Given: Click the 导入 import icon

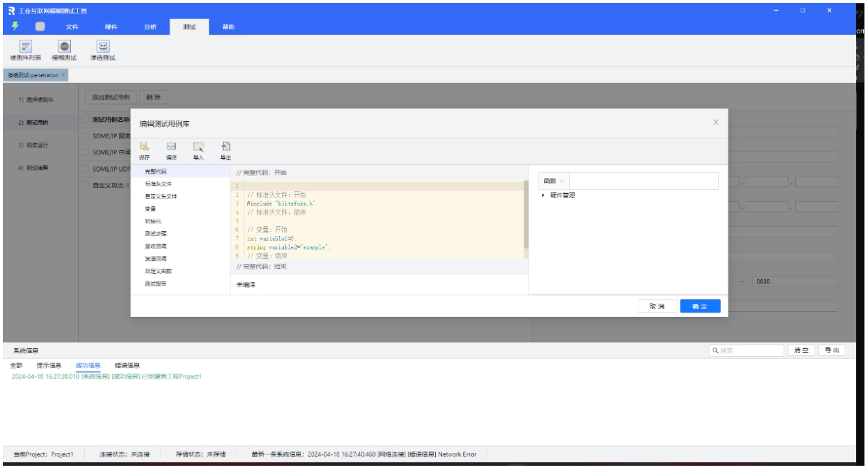Looking at the screenshot, I should click(x=198, y=146).
